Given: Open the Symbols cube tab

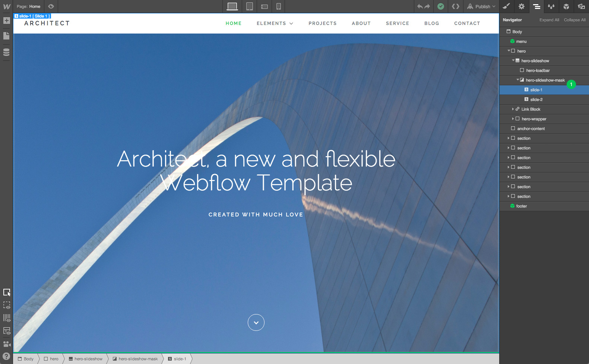Looking at the screenshot, I should 566,6.
